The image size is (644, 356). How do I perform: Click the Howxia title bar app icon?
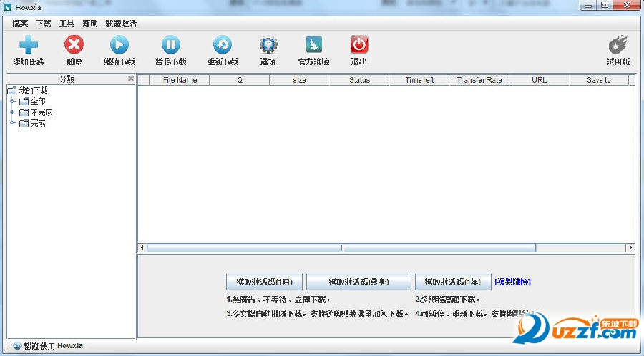7,7
